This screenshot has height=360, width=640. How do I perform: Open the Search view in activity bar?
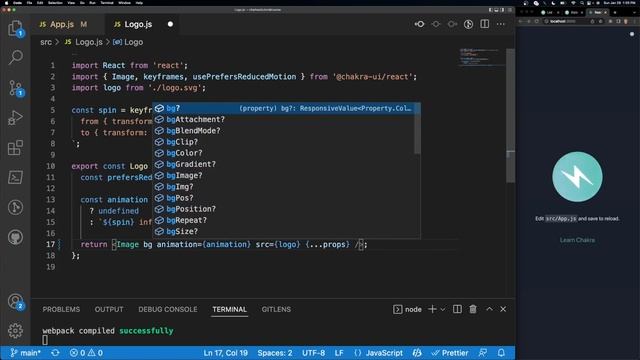click(x=16, y=58)
